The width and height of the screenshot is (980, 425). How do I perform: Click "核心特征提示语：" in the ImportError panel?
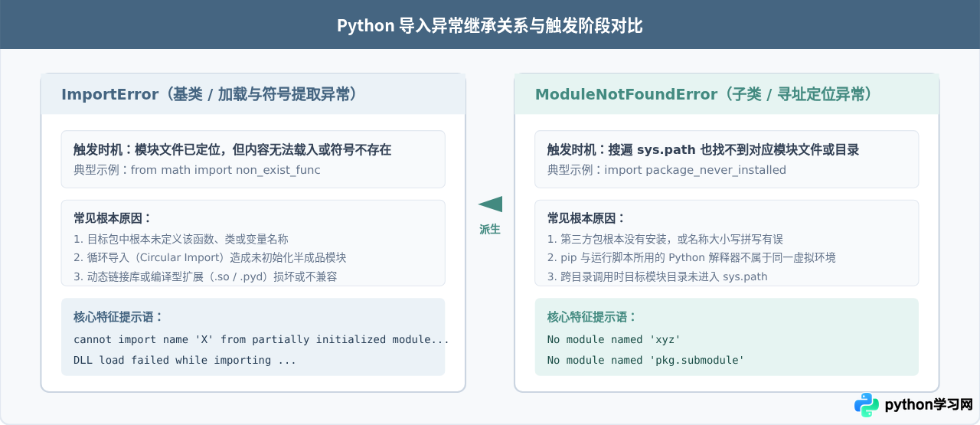pyautogui.click(x=118, y=317)
